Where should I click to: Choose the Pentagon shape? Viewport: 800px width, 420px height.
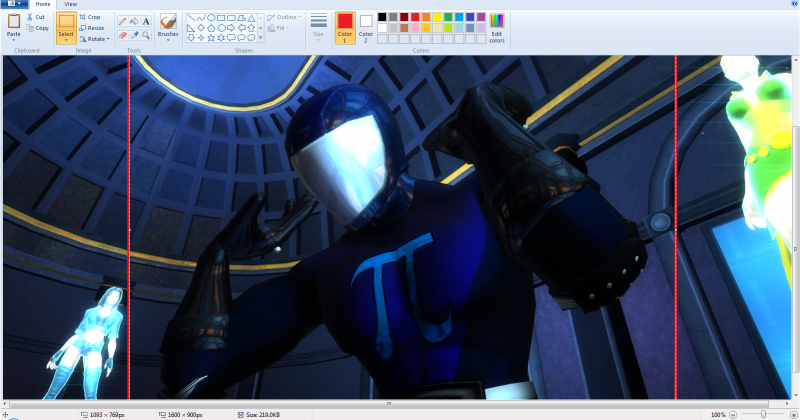pyautogui.click(x=211, y=28)
